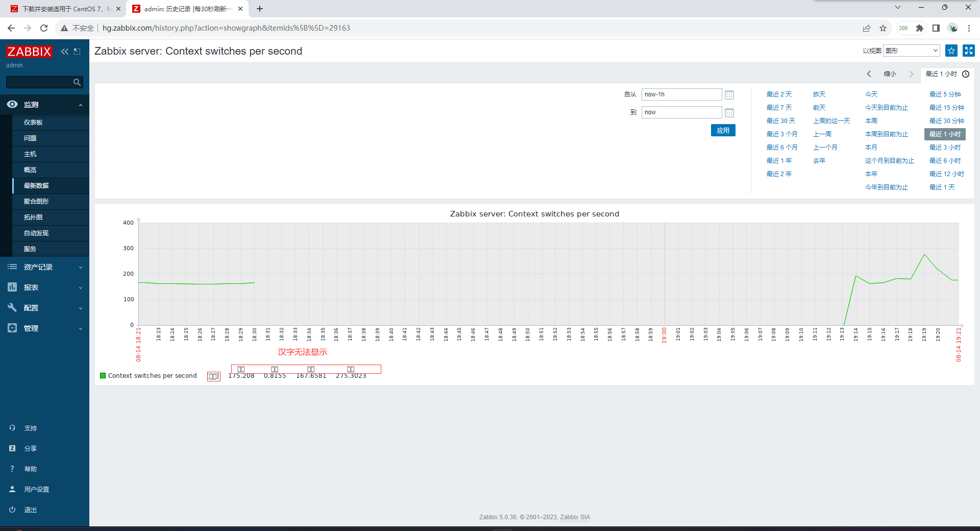
Task: Click the monitoring eye icon
Action: pyautogui.click(x=12, y=104)
